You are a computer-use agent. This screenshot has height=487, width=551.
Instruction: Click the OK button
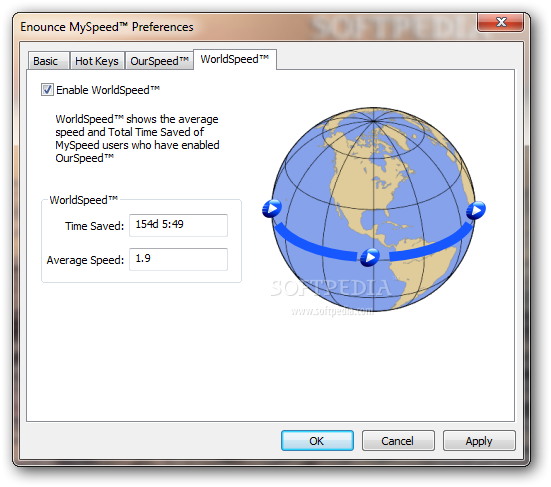(x=317, y=441)
